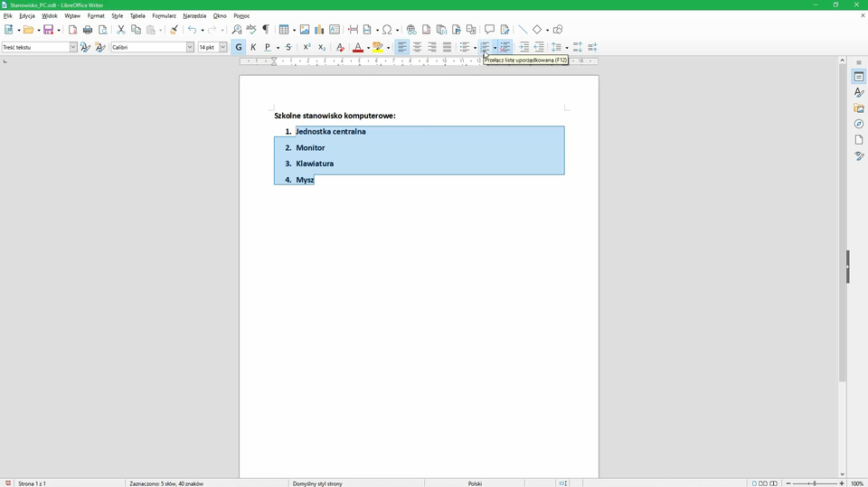The height and width of the screenshot is (487, 868).
Task: Click the Insert Image icon
Action: click(305, 30)
